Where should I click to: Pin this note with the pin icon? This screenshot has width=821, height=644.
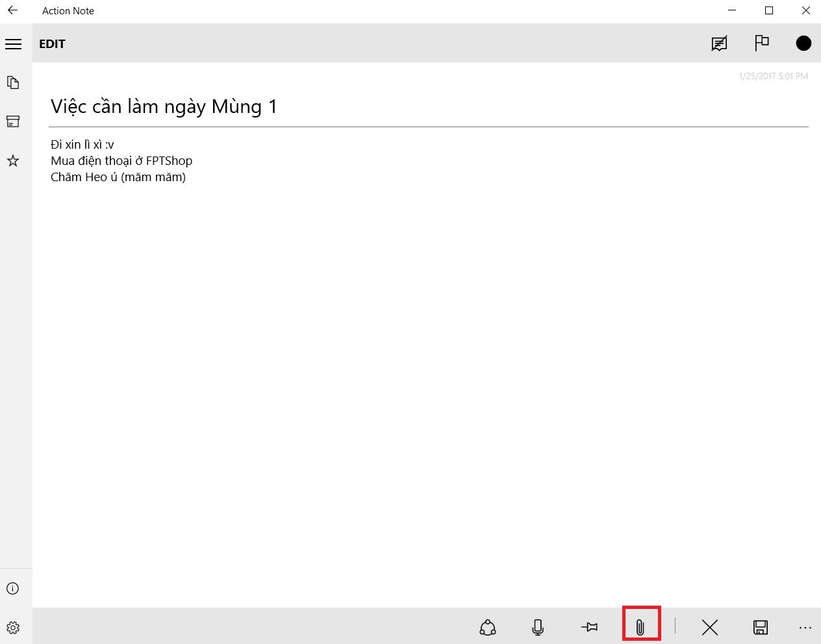point(589,627)
